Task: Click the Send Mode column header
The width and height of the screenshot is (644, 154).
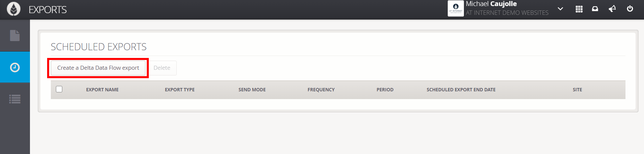Action: [252, 90]
